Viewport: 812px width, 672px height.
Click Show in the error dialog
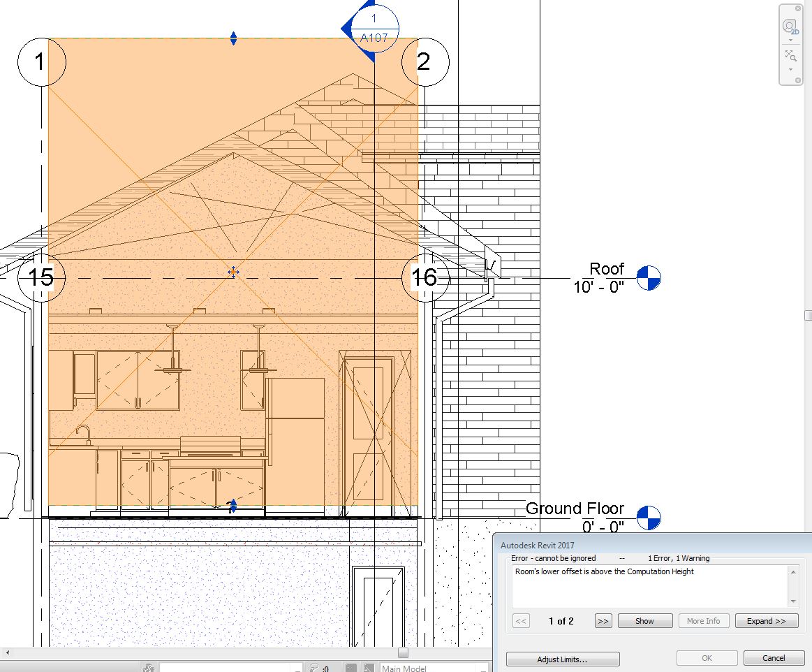pyautogui.click(x=644, y=620)
